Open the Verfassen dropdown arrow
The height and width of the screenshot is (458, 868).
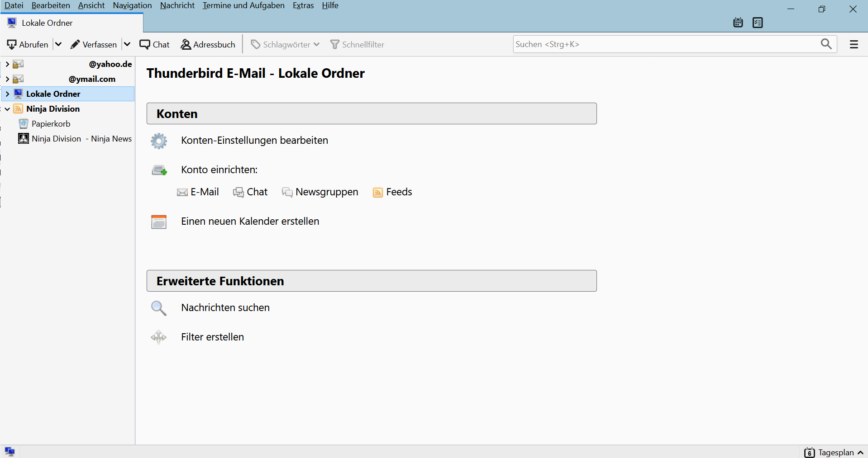tap(127, 44)
